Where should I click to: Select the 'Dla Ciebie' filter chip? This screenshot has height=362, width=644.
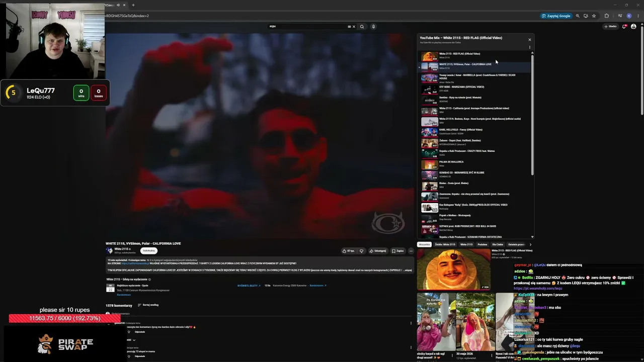[498, 244]
